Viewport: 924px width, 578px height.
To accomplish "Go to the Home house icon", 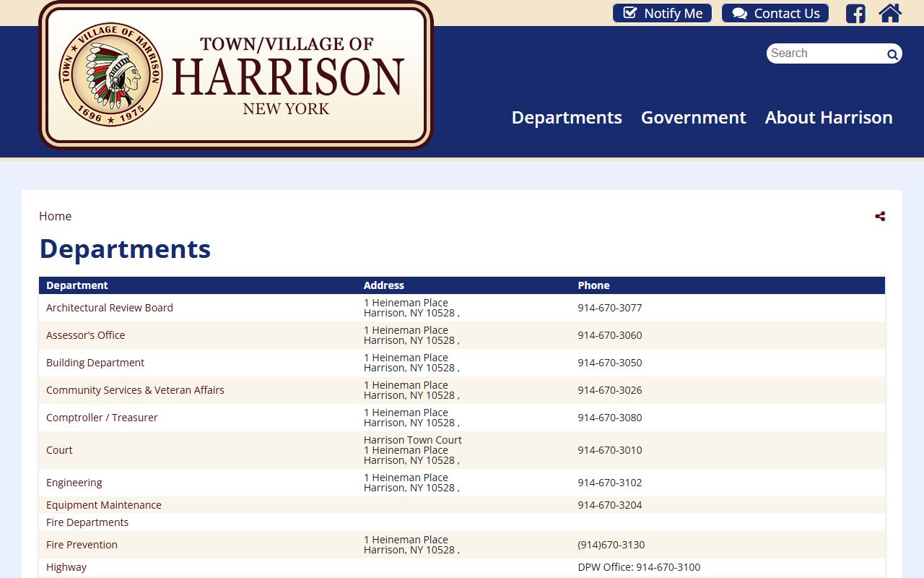I will point(890,13).
